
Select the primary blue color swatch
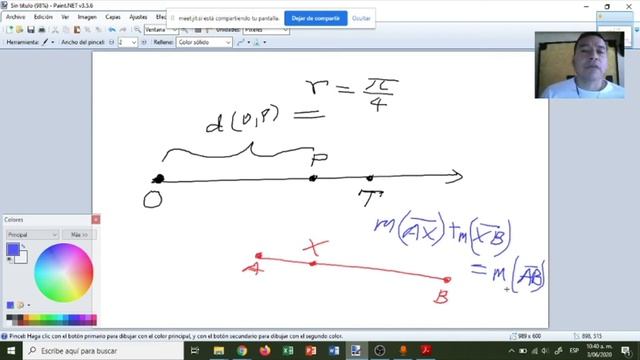(12, 249)
